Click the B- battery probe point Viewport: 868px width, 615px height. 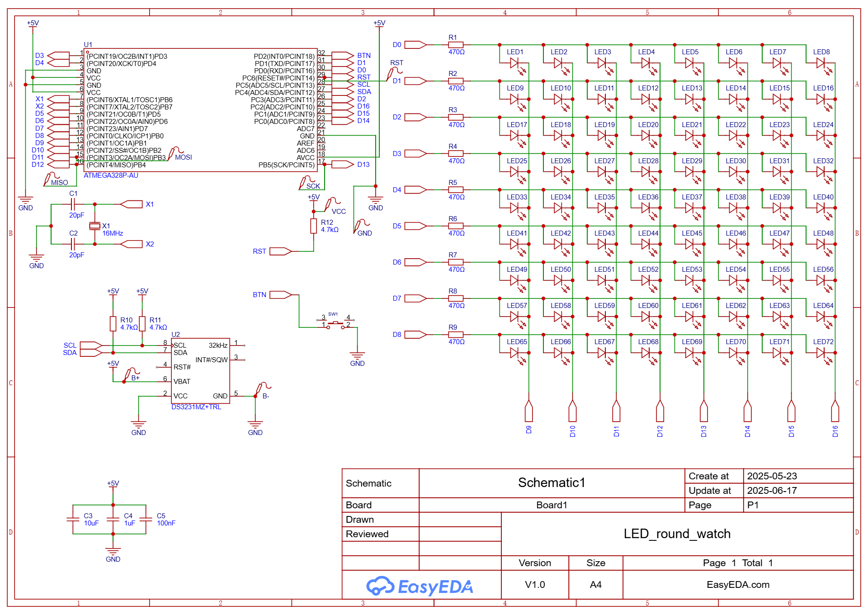pyautogui.click(x=263, y=389)
